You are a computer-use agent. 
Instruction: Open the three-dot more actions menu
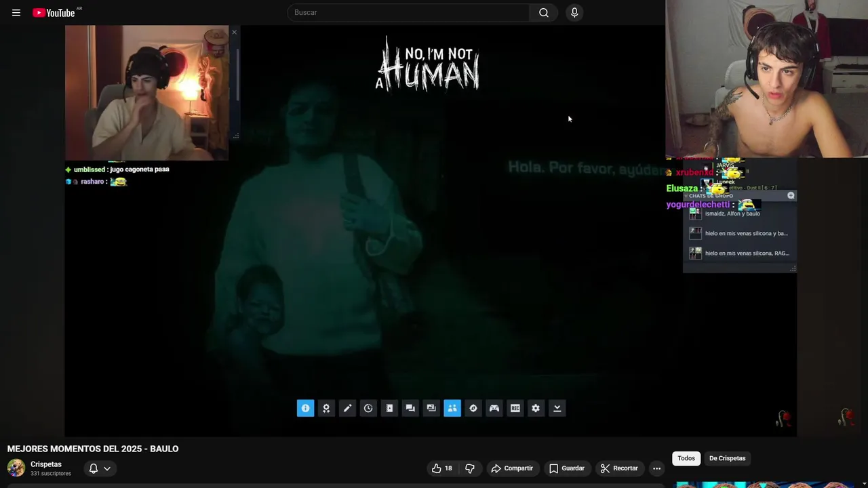pyautogui.click(x=656, y=468)
